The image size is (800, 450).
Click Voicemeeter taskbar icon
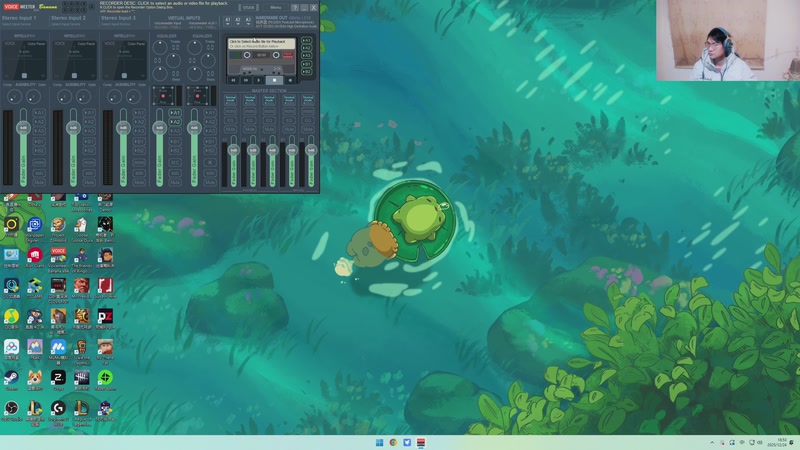[x=421, y=442]
